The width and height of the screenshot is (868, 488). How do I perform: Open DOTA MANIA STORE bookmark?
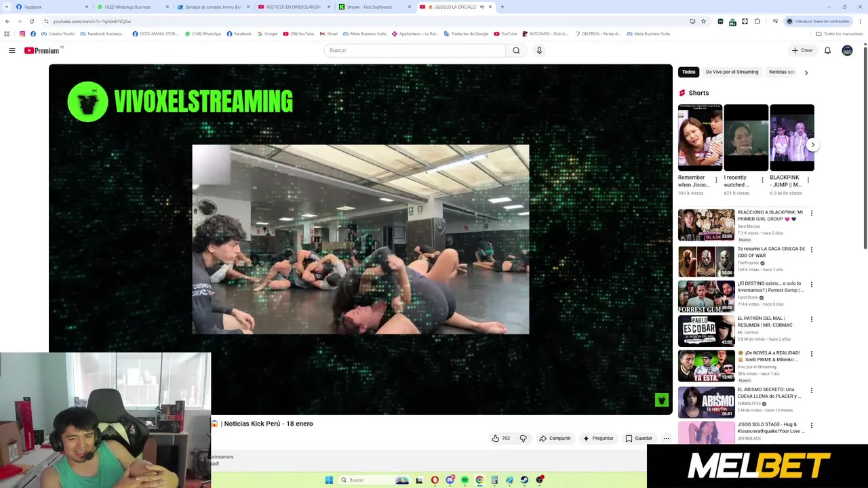pyautogui.click(x=155, y=34)
